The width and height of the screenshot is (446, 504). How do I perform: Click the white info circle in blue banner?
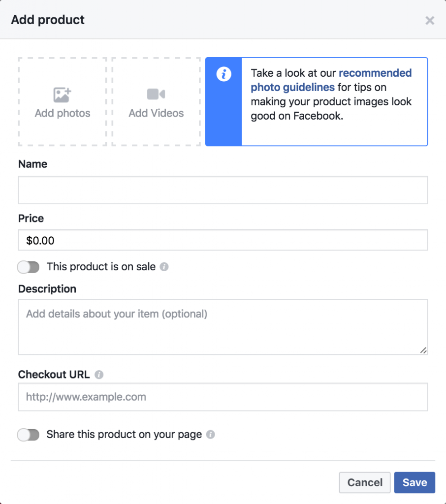pos(224,74)
